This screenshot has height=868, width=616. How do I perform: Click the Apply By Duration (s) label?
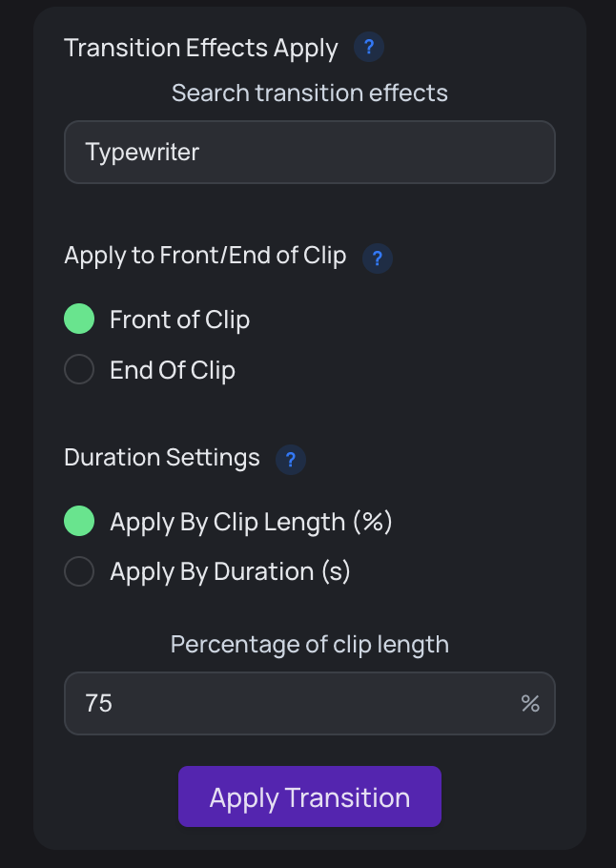[x=230, y=571]
